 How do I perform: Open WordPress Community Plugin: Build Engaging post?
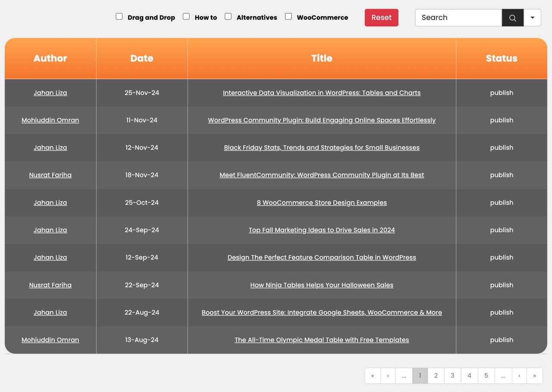pos(322,120)
